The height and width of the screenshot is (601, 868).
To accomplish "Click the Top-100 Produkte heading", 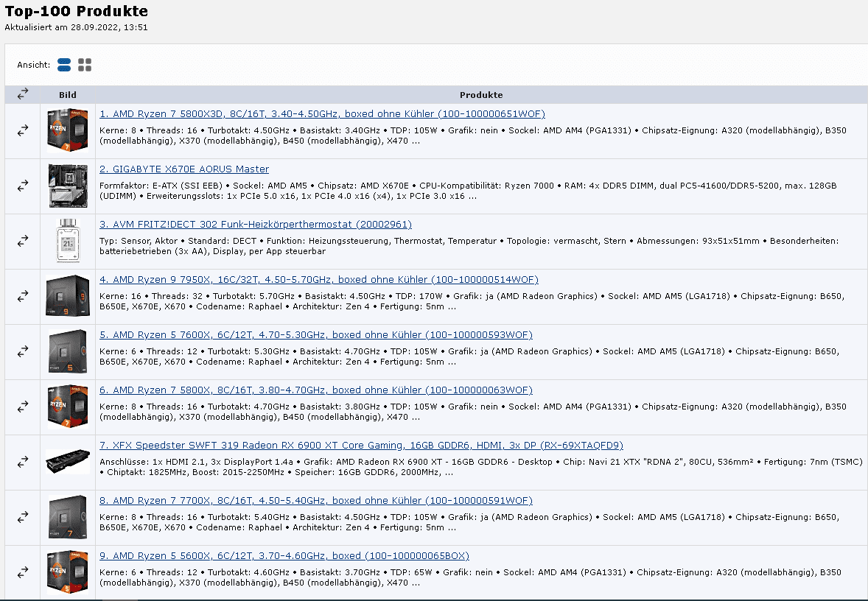I will 77,11.
